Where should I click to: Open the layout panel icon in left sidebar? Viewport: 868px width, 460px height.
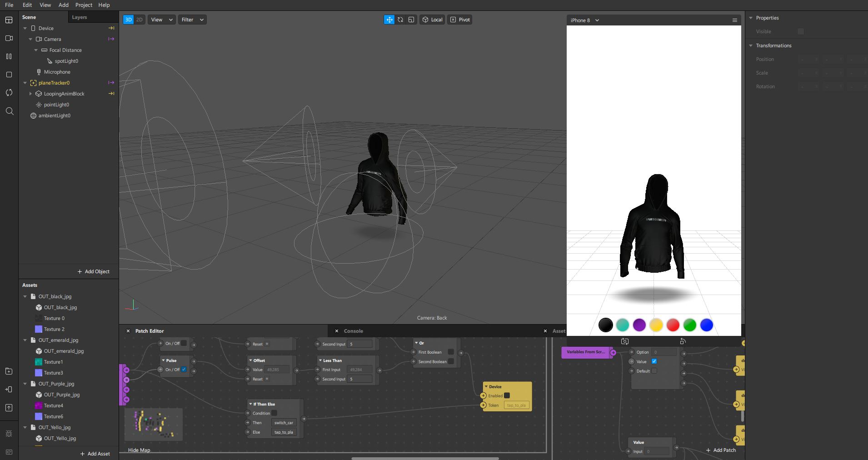pos(9,20)
